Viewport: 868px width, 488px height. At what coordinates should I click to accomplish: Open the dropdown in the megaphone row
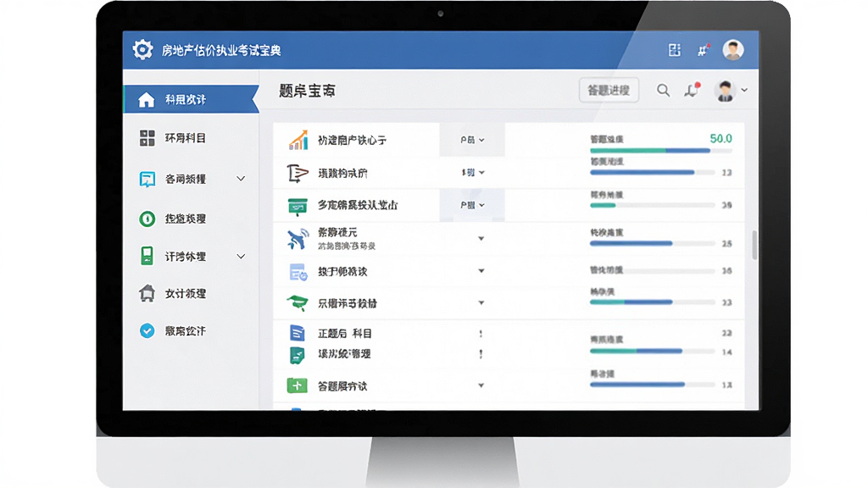[472, 173]
